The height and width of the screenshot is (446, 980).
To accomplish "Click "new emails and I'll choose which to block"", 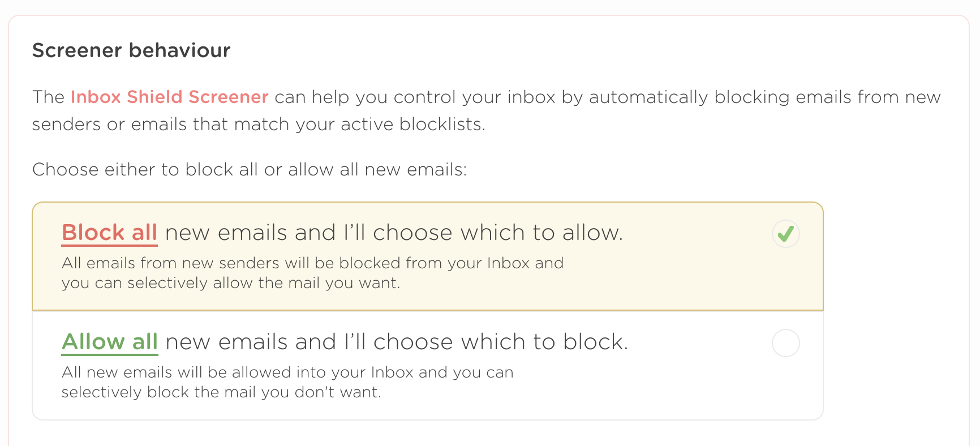I will pyautogui.click(x=397, y=342).
